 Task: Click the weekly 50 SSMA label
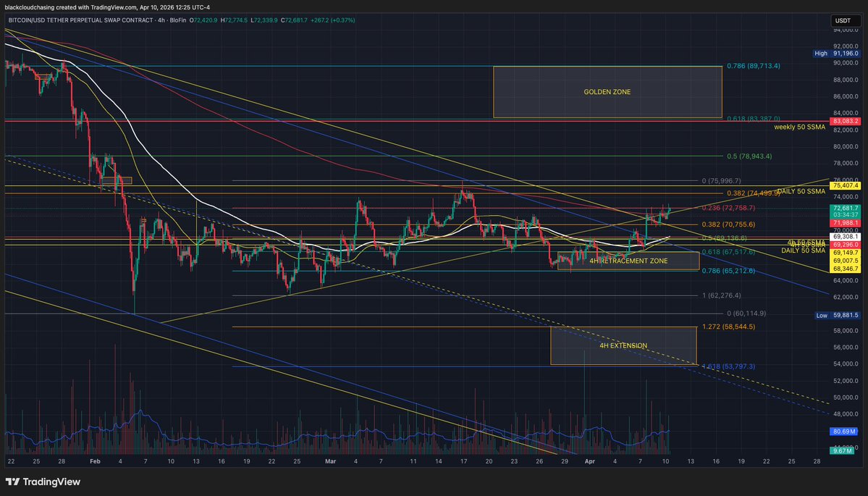[x=799, y=127]
